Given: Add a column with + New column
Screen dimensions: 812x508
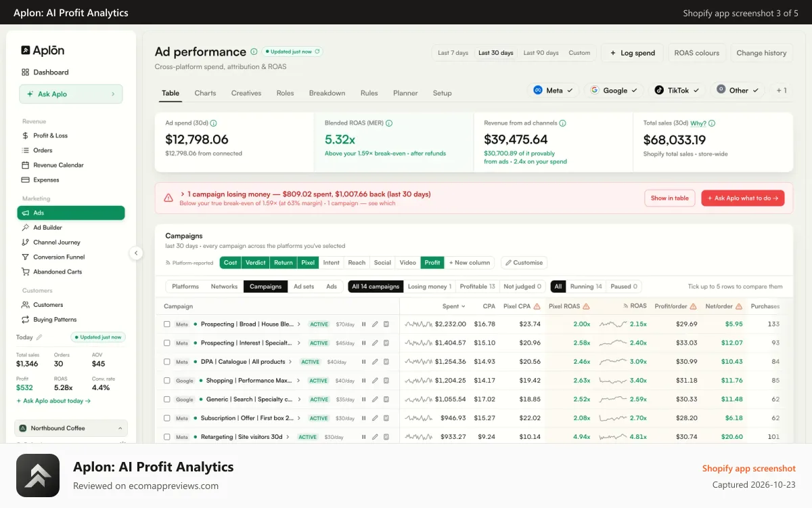Looking at the screenshot, I should (470, 263).
